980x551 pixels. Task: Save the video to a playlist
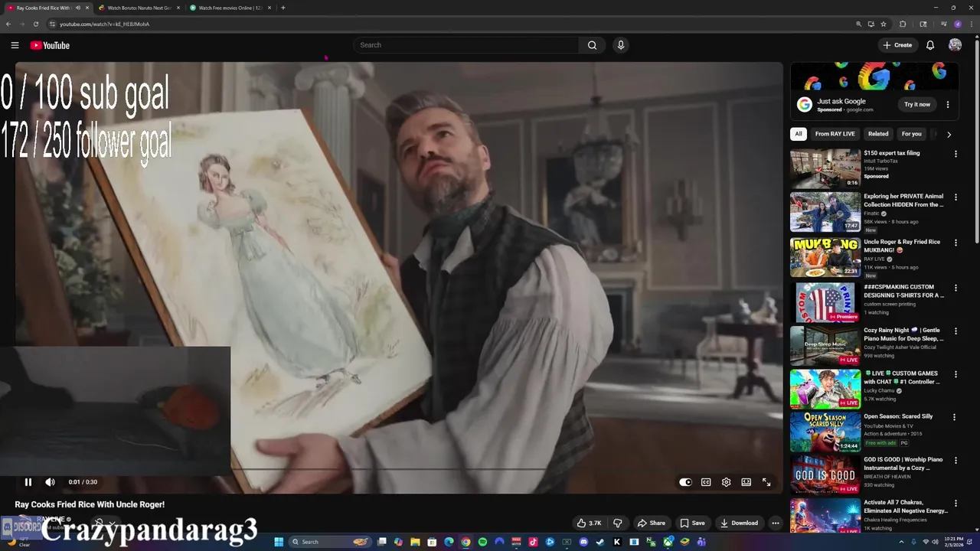tap(692, 523)
